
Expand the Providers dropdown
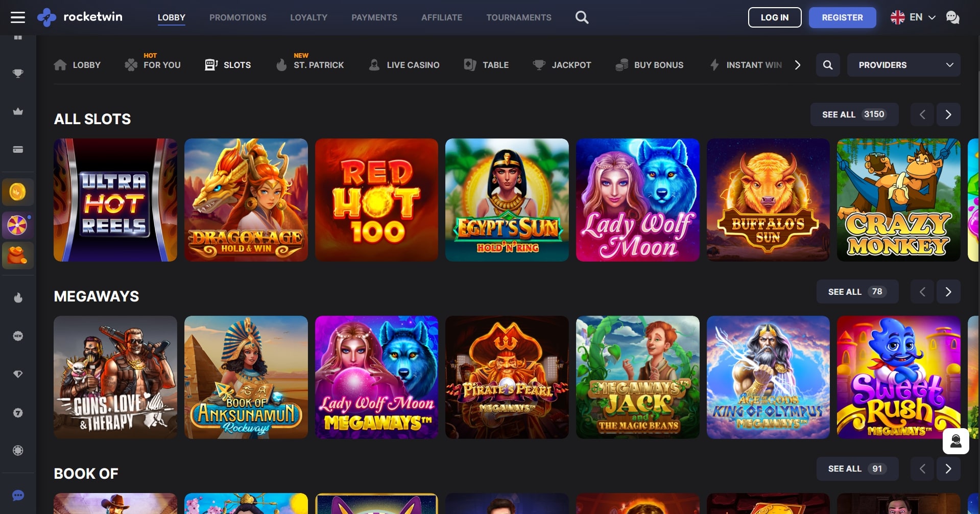pyautogui.click(x=903, y=65)
